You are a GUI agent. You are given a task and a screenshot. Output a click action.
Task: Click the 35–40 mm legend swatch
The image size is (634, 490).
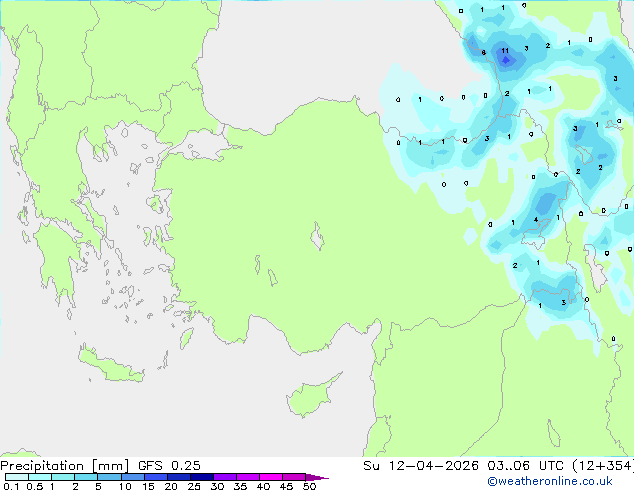pos(247,477)
